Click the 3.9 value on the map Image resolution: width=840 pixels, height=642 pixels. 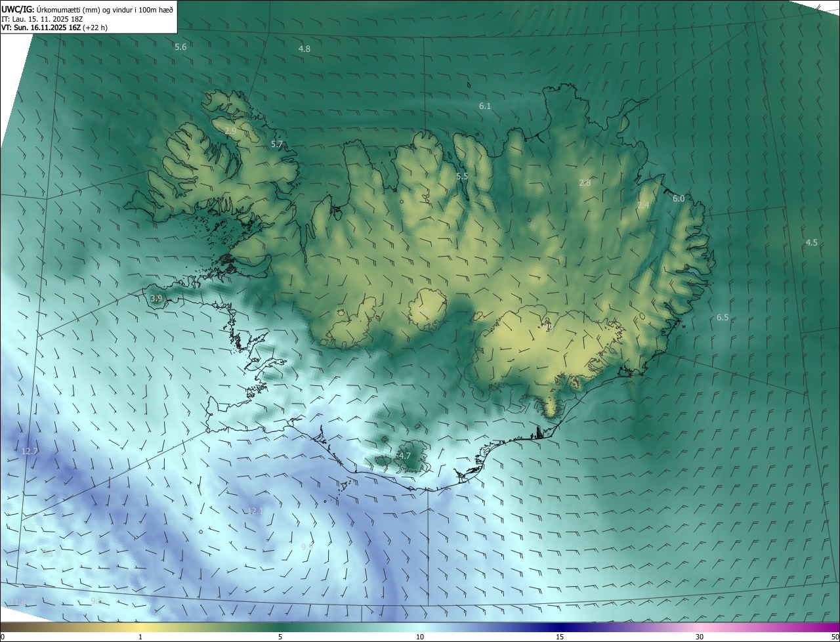pyautogui.click(x=156, y=299)
